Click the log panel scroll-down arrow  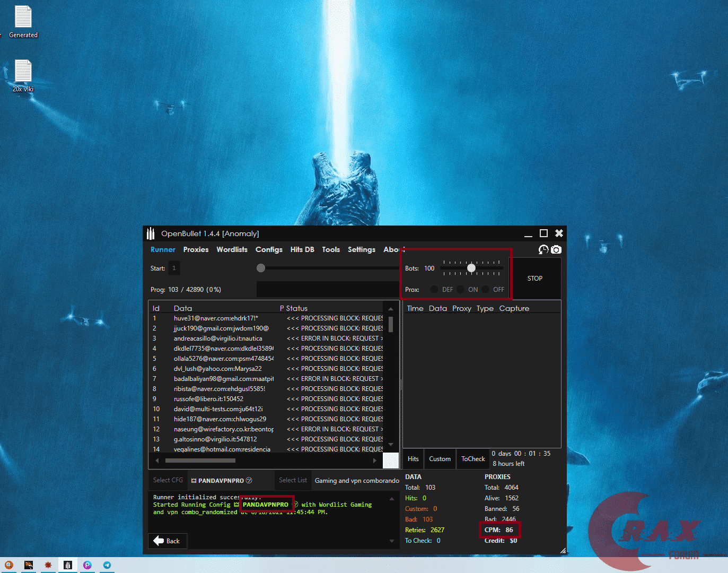(x=392, y=541)
